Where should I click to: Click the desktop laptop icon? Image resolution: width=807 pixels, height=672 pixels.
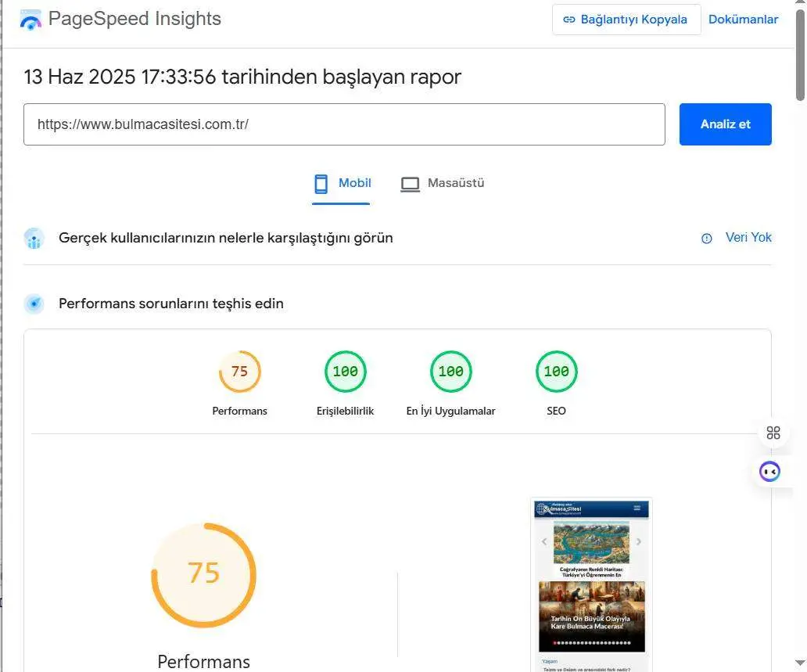(x=411, y=184)
